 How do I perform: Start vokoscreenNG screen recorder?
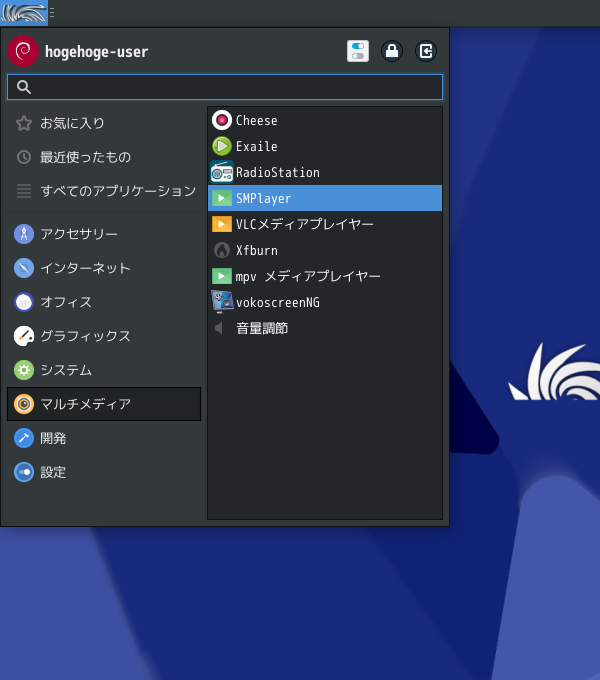pyautogui.click(x=325, y=302)
